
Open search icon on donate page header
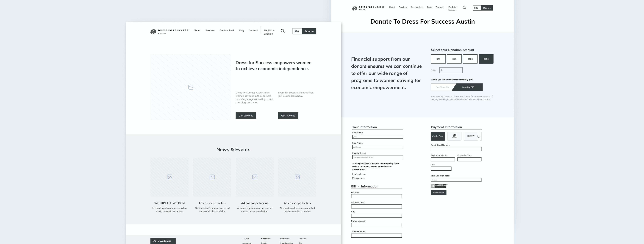click(464, 8)
